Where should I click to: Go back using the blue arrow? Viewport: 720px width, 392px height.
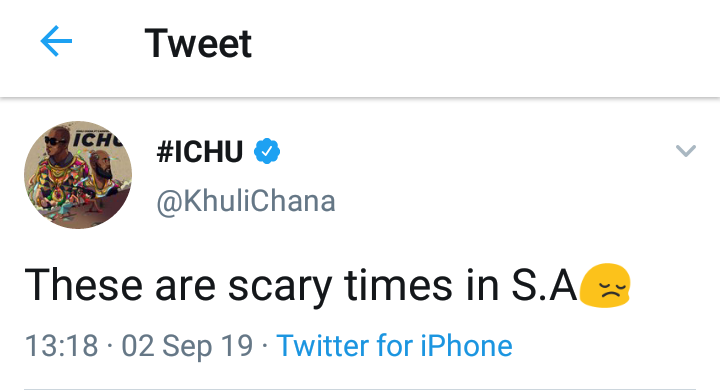click(x=56, y=41)
